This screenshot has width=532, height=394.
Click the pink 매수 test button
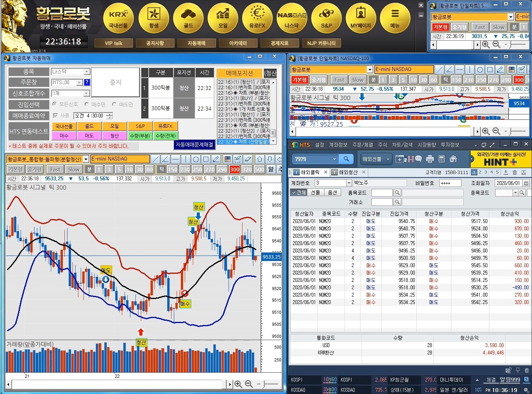[x=64, y=136]
